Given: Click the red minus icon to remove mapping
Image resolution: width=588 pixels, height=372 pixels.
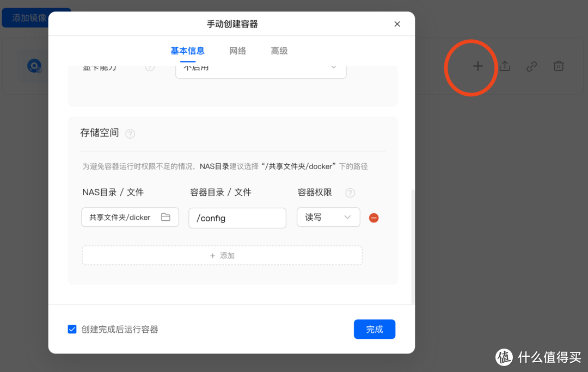Looking at the screenshot, I should [x=373, y=218].
